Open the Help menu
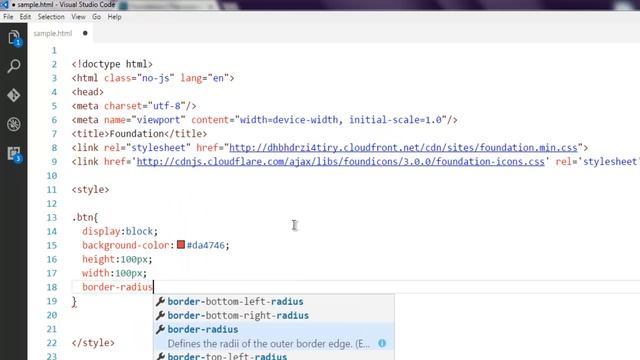Image resolution: width=640 pixels, height=360 pixels. [x=114, y=17]
